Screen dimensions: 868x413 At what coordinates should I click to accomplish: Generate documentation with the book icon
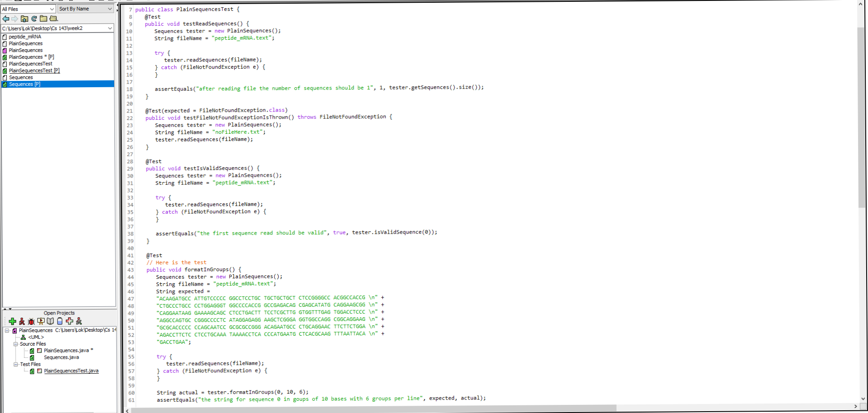50,321
